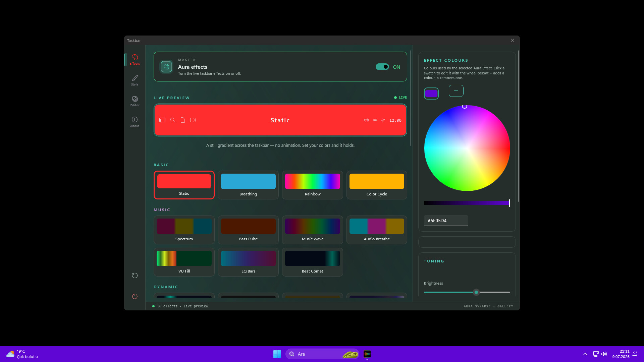Choose the Bass Pulse music effect

(x=248, y=230)
